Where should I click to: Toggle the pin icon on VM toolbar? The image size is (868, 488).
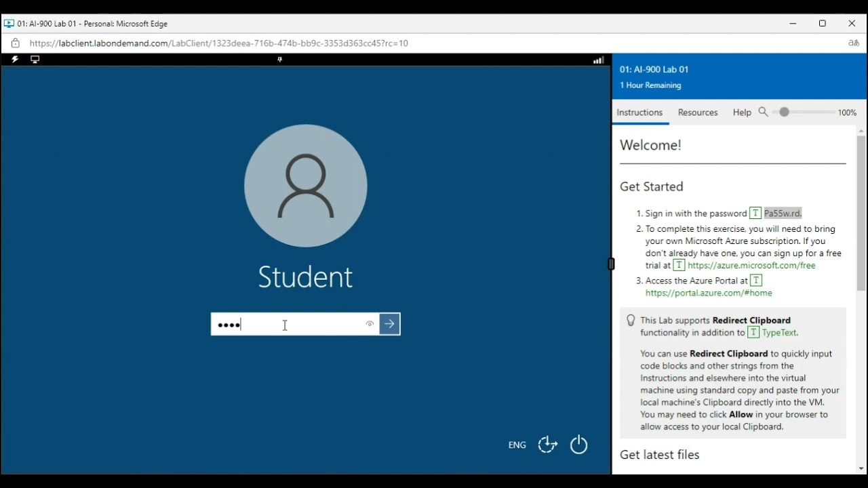pyautogui.click(x=279, y=60)
